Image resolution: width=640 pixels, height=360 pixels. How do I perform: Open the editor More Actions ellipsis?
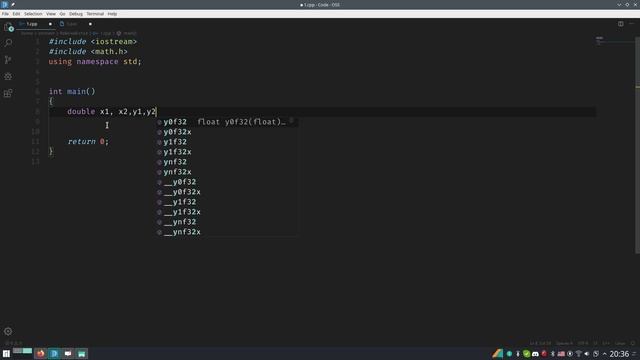point(631,24)
